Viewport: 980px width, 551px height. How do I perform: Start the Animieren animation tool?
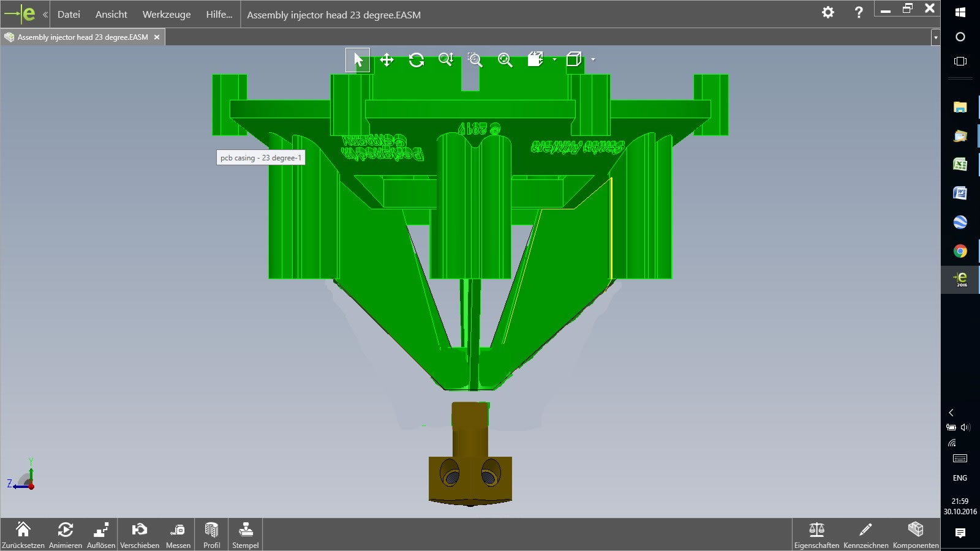66,534
